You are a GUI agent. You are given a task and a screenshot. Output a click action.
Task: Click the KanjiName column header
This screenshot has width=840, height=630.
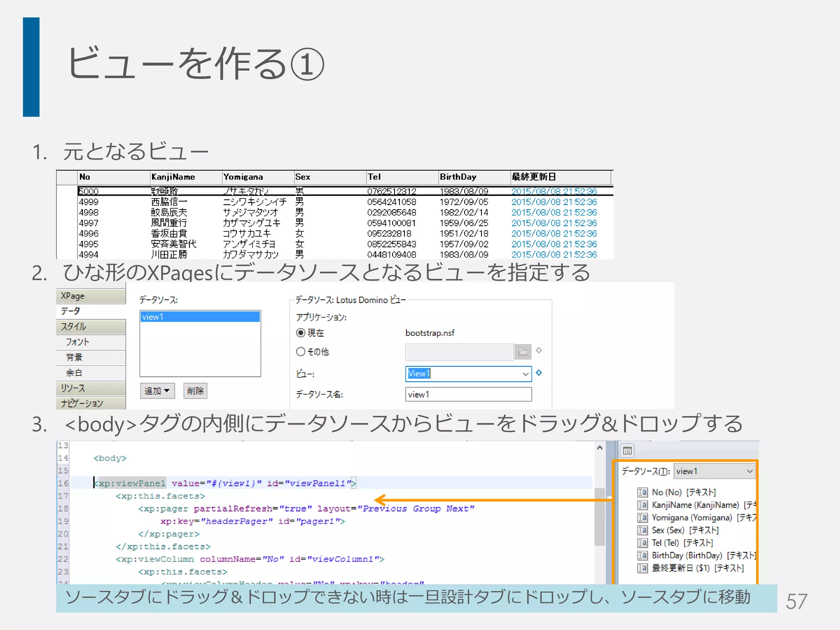tap(186, 177)
